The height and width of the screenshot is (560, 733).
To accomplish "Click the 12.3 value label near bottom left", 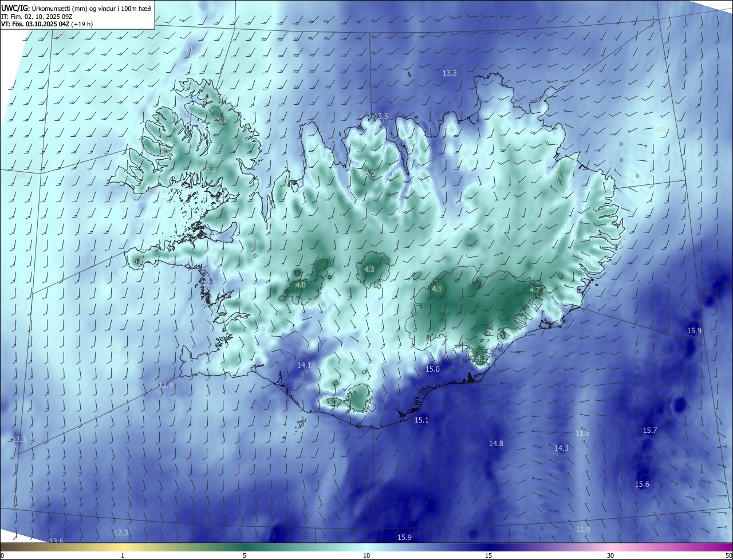I will point(121,533).
